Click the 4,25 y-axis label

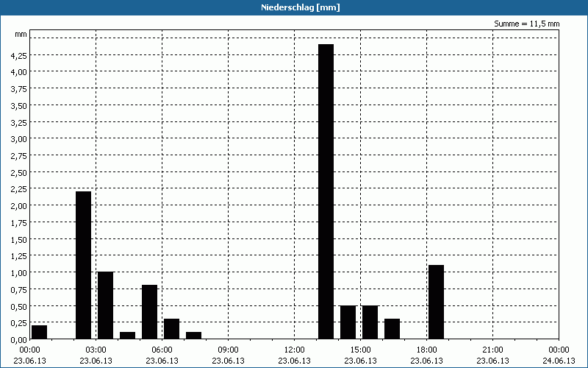click(19, 56)
